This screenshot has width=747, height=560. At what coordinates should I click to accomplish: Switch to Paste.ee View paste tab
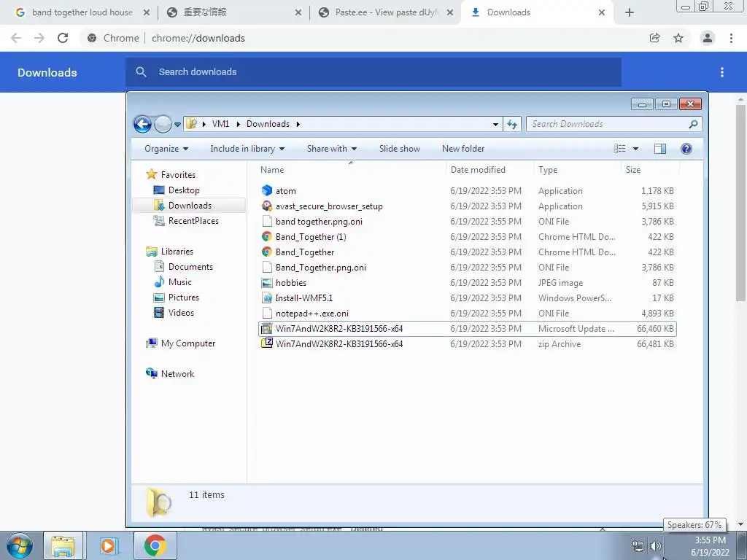[386, 12]
